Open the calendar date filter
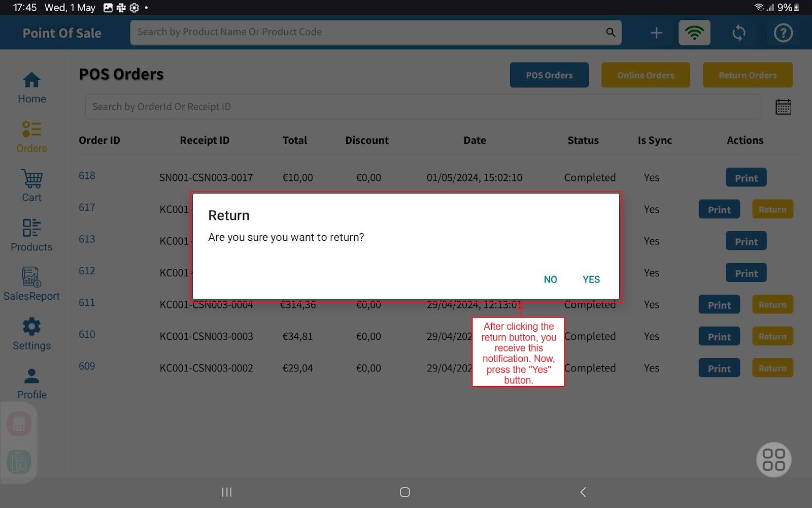Screen dimensions: 812x508 (783, 107)
